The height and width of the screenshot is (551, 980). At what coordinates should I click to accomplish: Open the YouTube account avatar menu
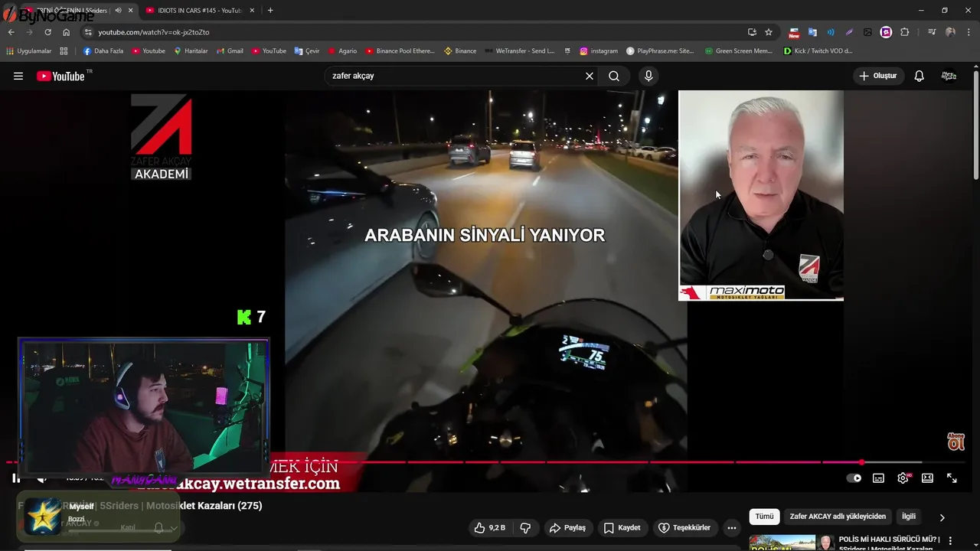pyautogui.click(x=949, y=76)
